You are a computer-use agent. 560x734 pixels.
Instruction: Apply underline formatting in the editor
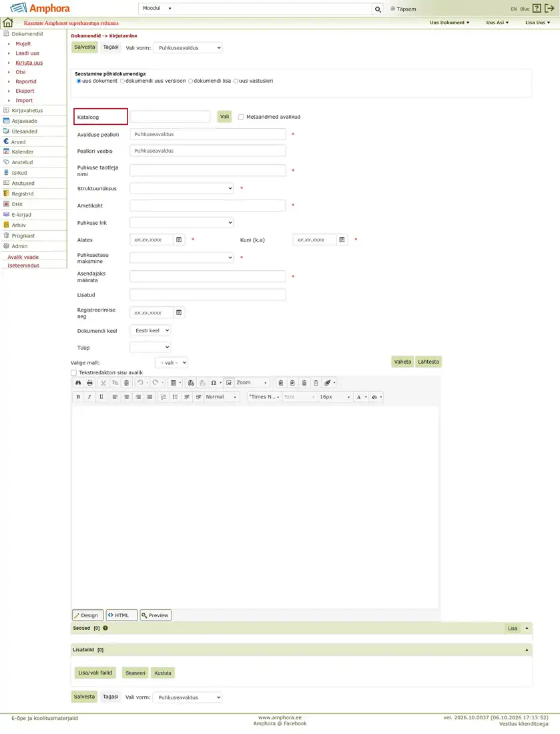[x=101, y=397]
